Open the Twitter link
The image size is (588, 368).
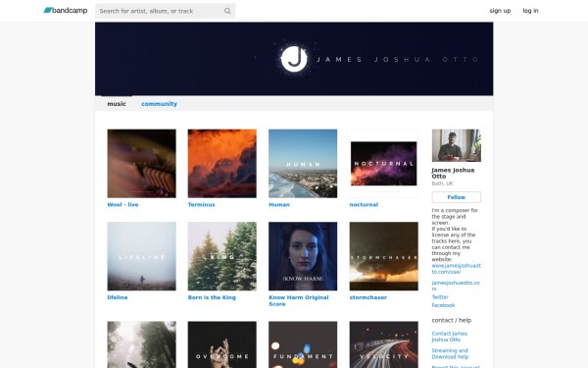coord(440,297)
